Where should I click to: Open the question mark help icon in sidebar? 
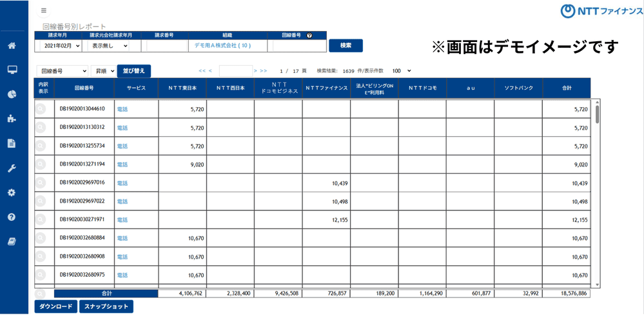click(x=12, y=217)
